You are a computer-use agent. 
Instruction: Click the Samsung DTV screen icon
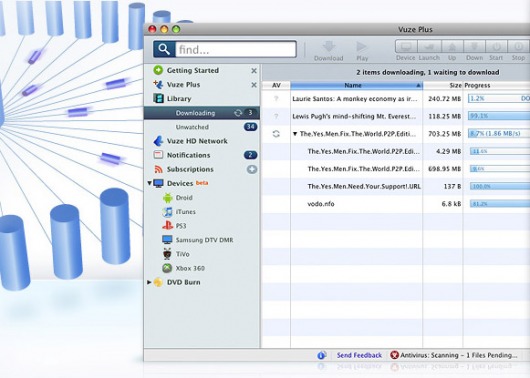(167, 240)
